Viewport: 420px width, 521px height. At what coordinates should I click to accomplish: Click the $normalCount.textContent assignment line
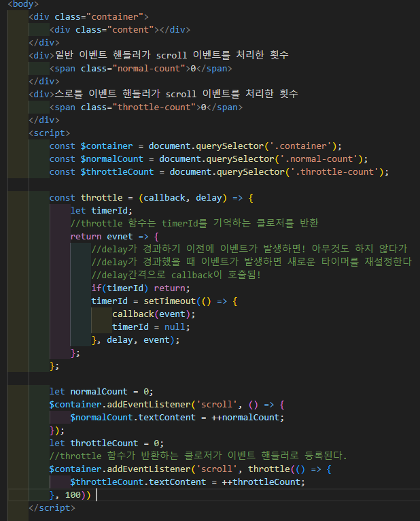[177, 418]
